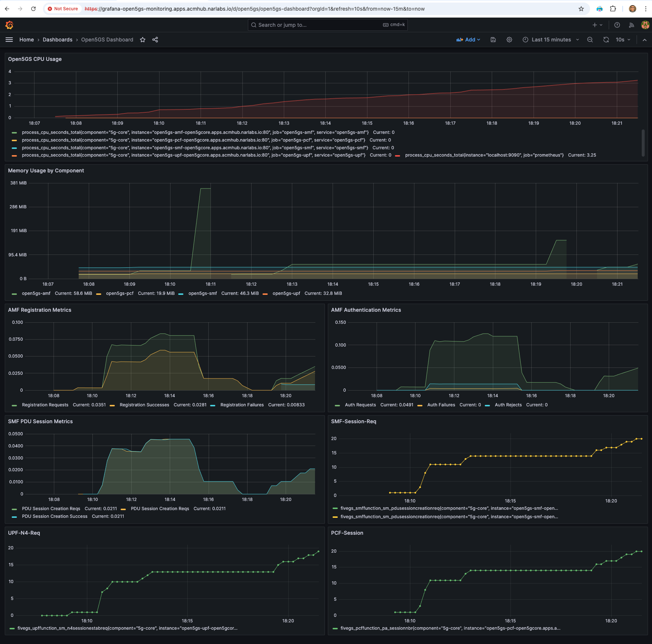Reload the browser page
This screenshot has height=644, width=652.
coord(33,9)
